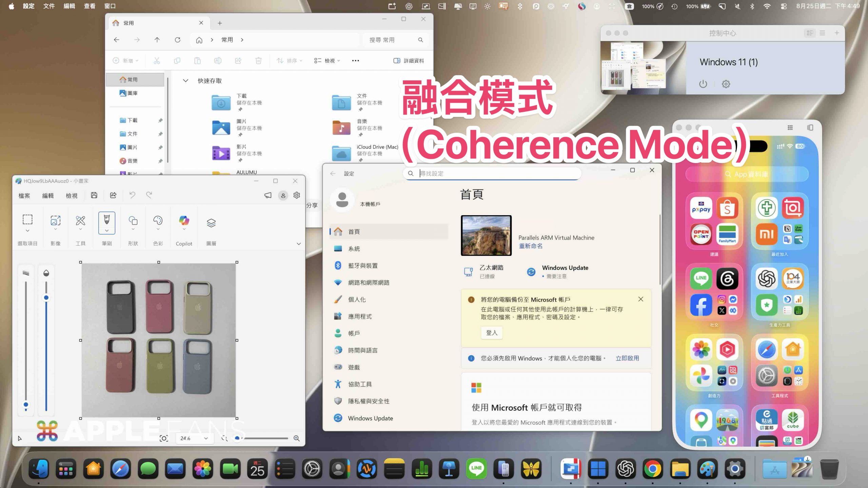Open a new tab in File Explorer
Image resolution: width=868 pixels, height=488 pixels.
[220, 23]
